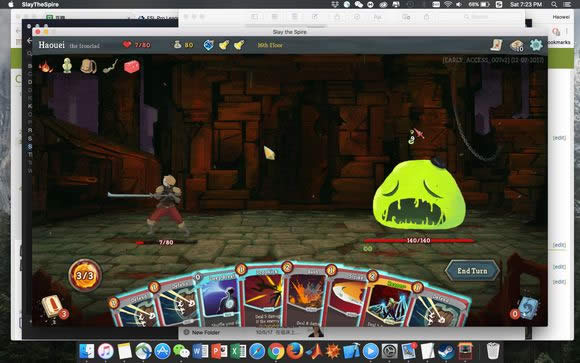
Task: Click the energy orb showing 3/3
Action: (85, 275)
